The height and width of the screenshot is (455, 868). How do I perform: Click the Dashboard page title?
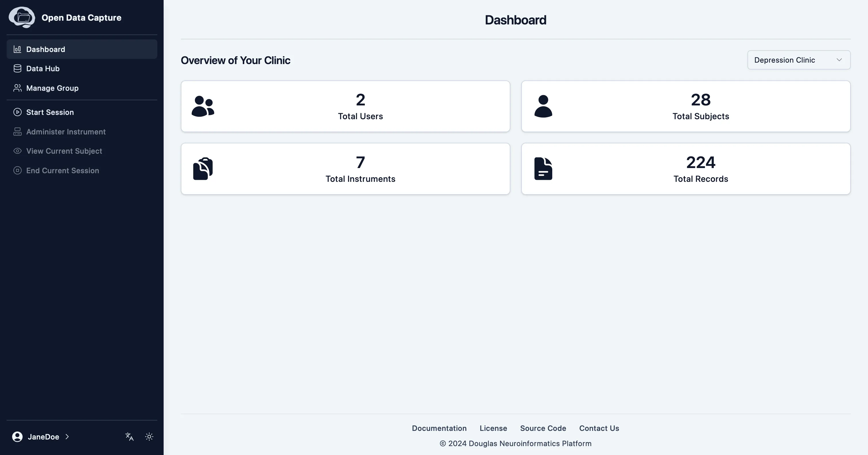point(516,20)
